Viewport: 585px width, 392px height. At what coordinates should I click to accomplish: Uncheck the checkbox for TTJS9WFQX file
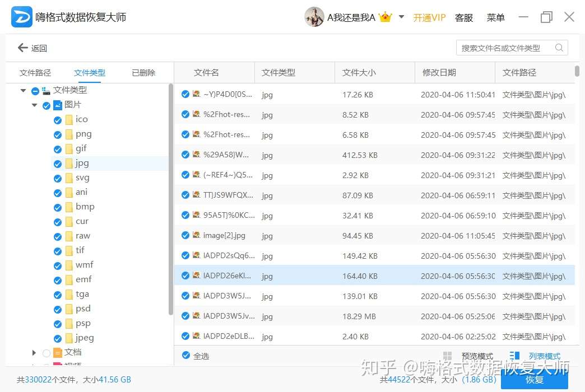[x=185, y=195]
